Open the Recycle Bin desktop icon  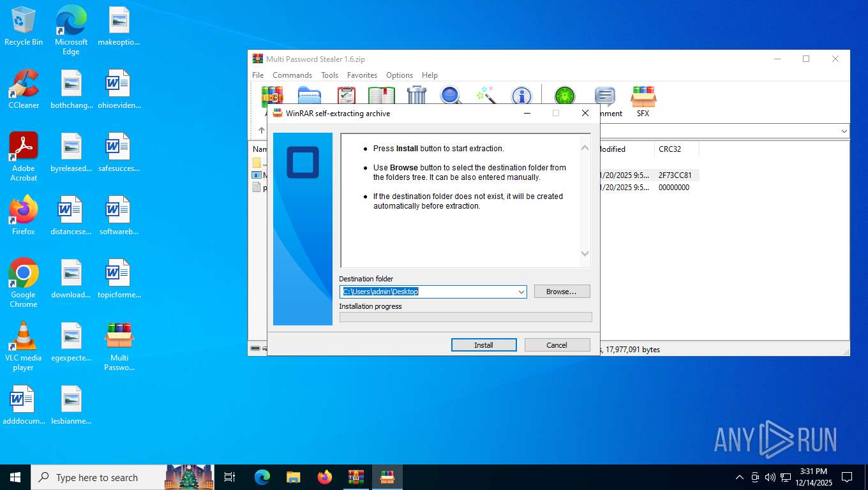tap(24, 26)
